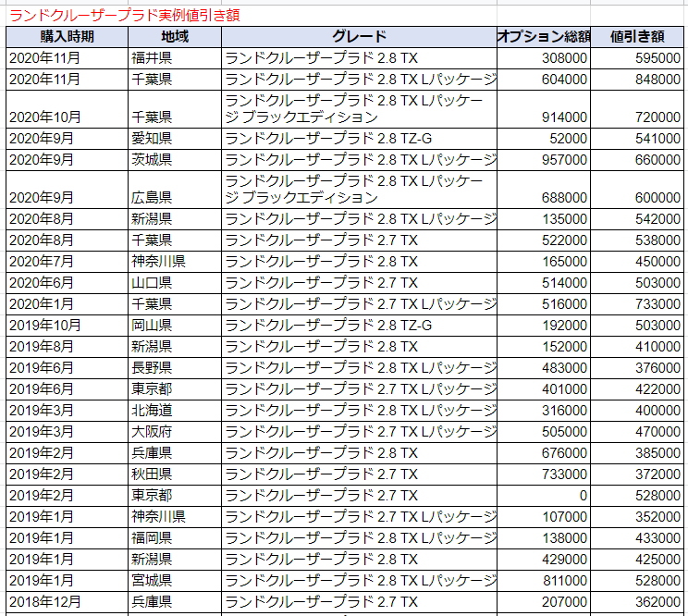Select discount value 470000
The image size is (688, 616).
(637, 432)
